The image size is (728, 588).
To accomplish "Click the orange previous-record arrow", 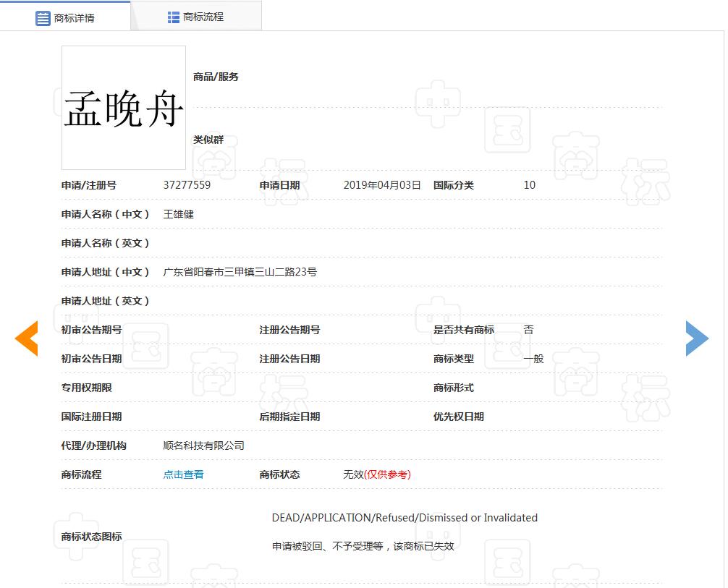I will tap(27, 338).
